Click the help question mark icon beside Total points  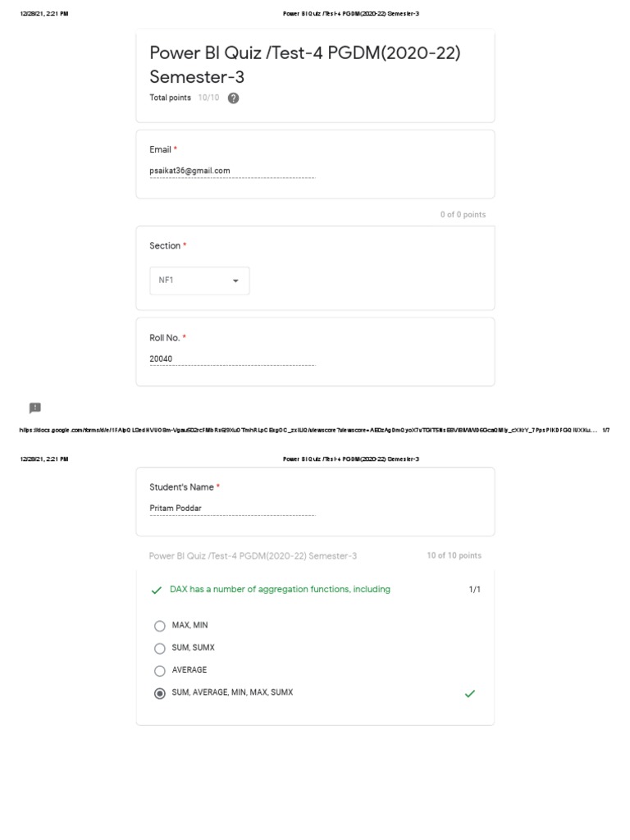(x=234, y=98)
